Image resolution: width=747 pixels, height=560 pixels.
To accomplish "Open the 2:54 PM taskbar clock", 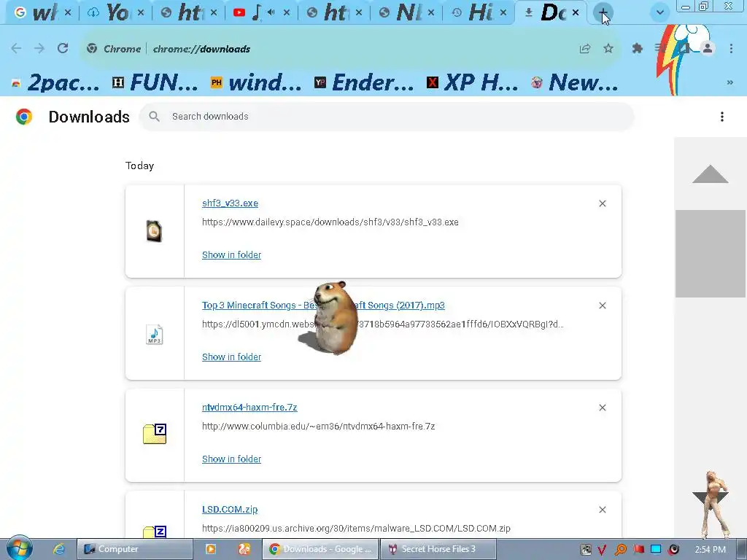I will point(711,550).
